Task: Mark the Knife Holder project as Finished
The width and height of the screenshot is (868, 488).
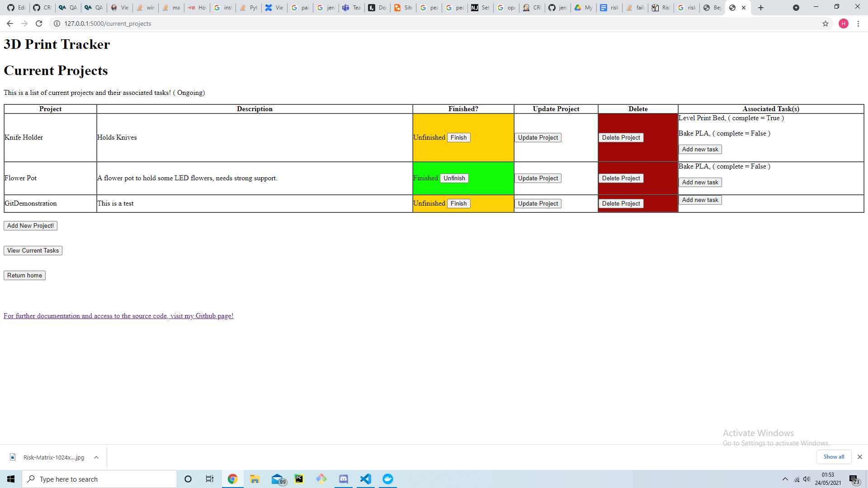Action: click(458, 137)
